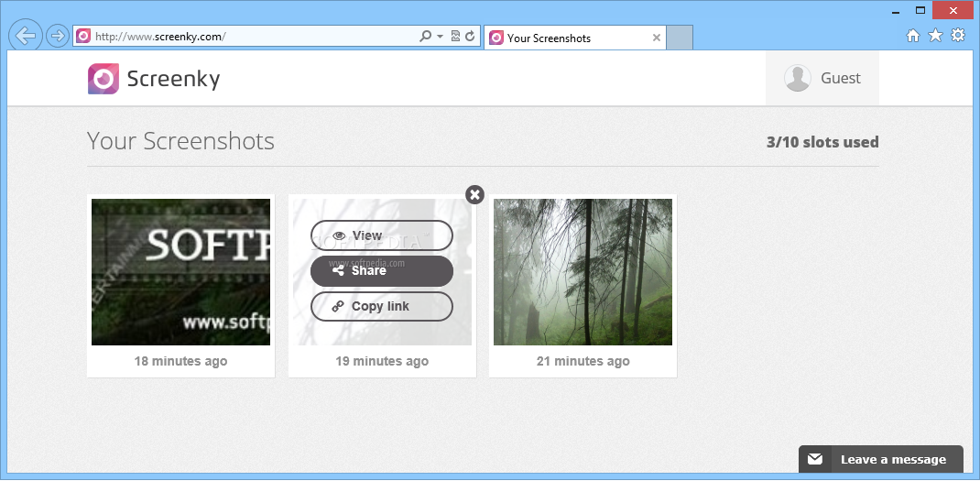Go forward with the browser forward arrow
Screen dimensions: 980x481
(58, 36)
